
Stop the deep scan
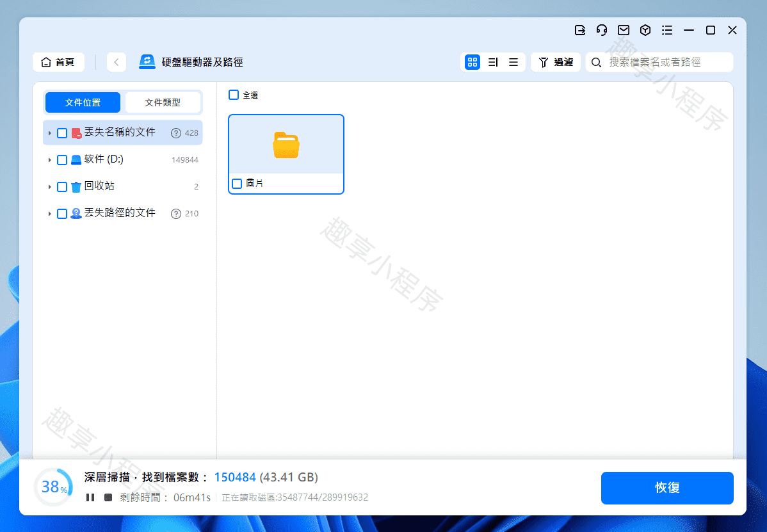pos(108,497)
